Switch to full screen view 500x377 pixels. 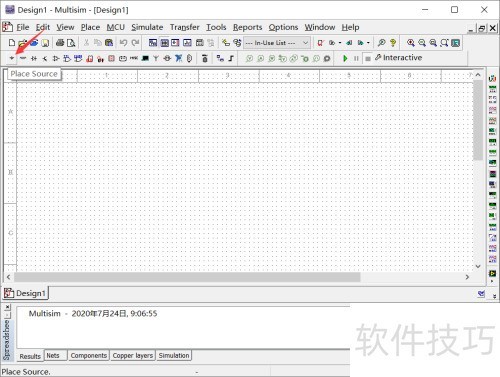tap(455, 43)
